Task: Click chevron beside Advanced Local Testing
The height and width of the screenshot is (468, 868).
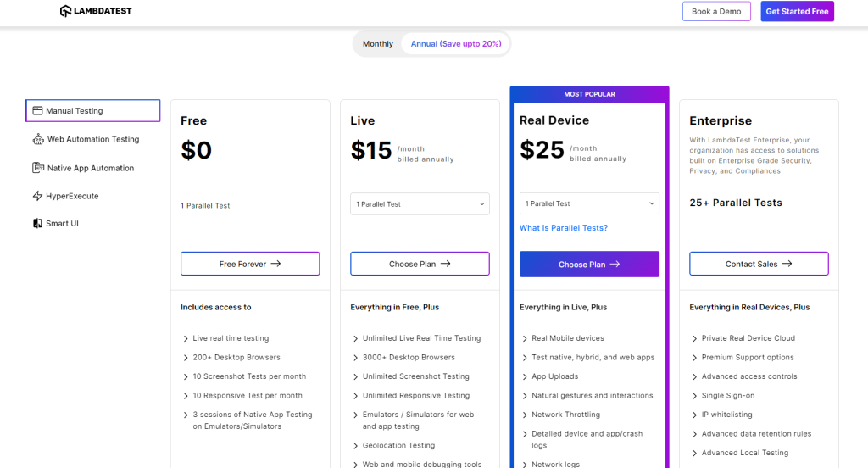Action: [695, 453]
